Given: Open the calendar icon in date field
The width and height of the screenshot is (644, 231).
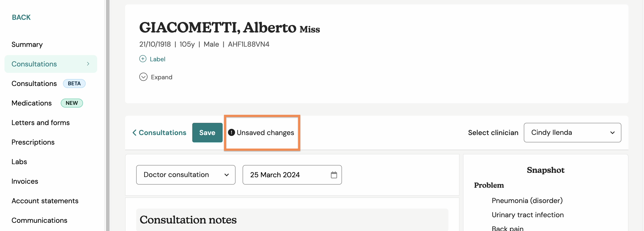Looking at the screenshot, I should (x=334, y=175).
